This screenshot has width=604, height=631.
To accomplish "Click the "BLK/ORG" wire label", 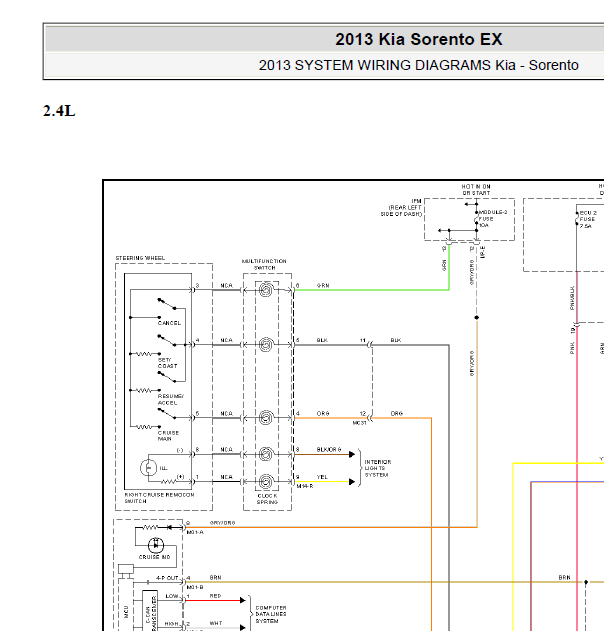I will click(x=329, y=450).
